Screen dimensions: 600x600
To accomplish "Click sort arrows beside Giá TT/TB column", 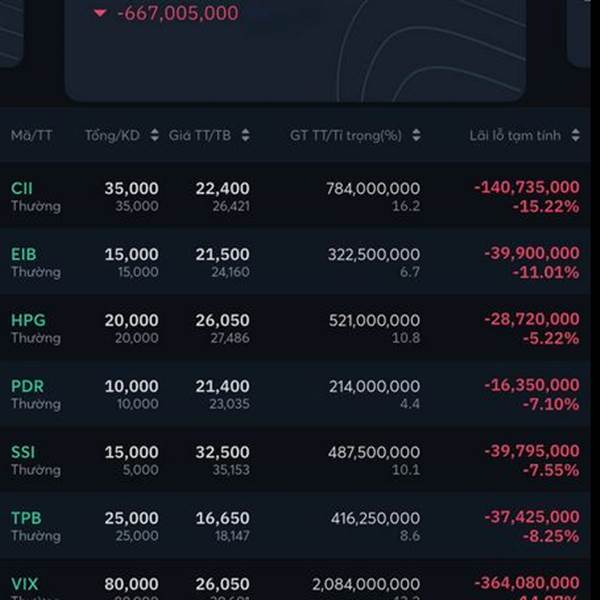I will click(245, 136).
